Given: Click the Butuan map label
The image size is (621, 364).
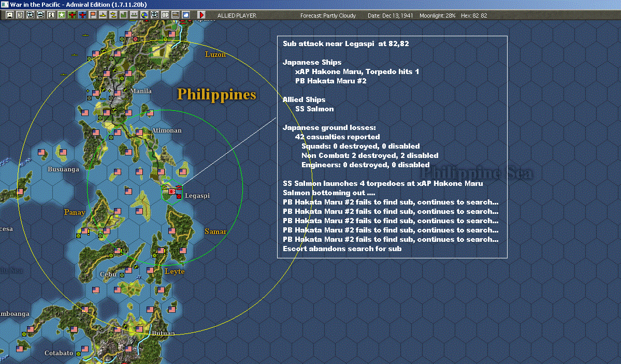Looking at the screenshot, I should [163, 333].
